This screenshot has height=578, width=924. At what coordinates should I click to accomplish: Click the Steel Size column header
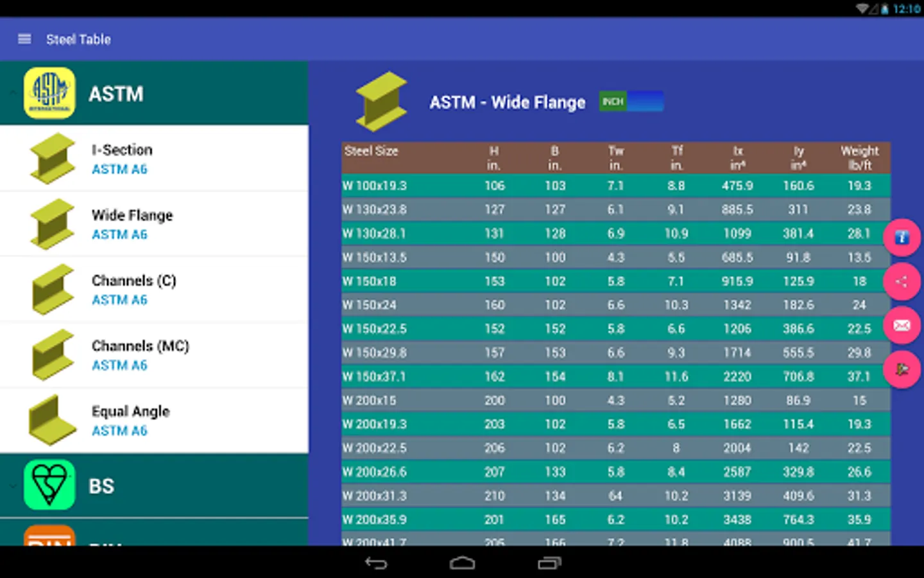[371, 151]
